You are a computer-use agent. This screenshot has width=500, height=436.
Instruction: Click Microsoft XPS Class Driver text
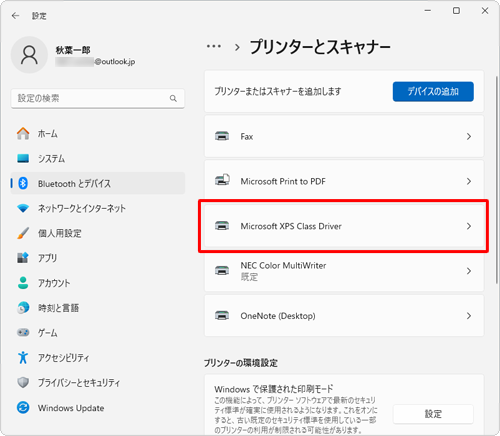coord(291,226)
